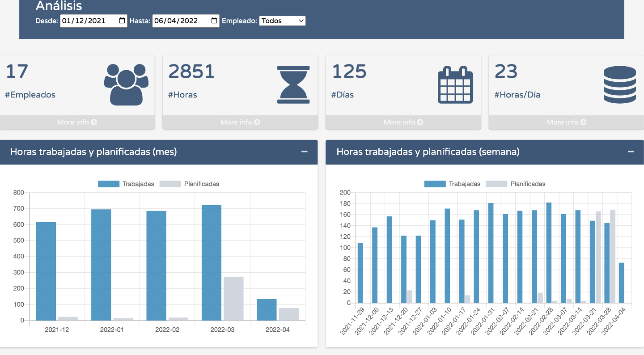
Task: Click the database stack hours-per-day icon
Action: (619, 85)
